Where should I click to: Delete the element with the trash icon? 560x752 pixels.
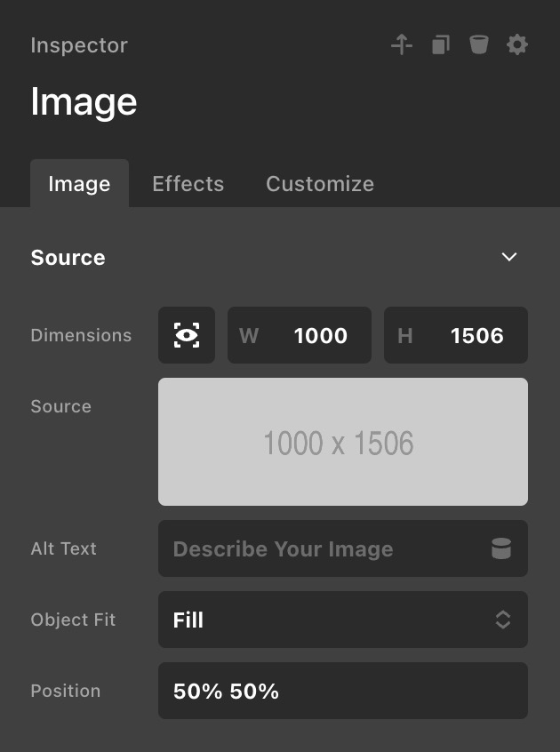tap(479, 44)
